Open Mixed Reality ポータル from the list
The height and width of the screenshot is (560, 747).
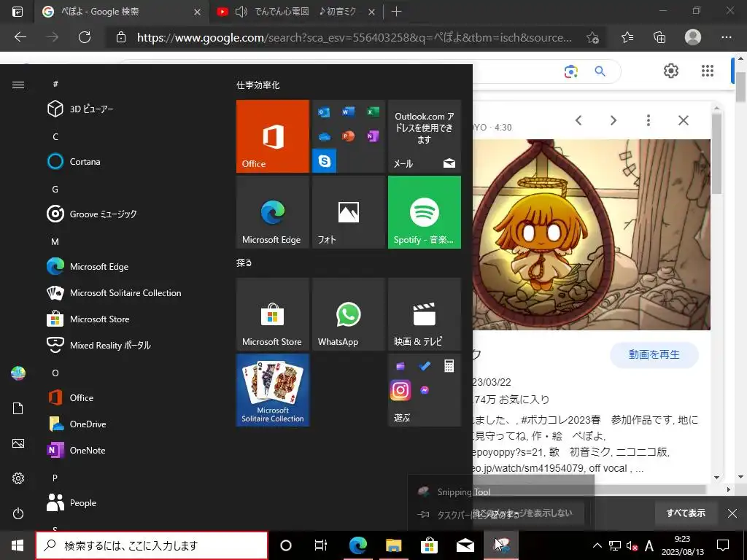(x=128, y=345)
